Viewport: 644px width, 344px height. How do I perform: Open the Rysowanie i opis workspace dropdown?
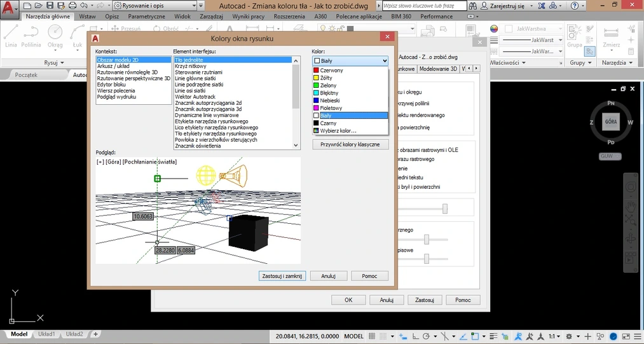tap(159, 5)
